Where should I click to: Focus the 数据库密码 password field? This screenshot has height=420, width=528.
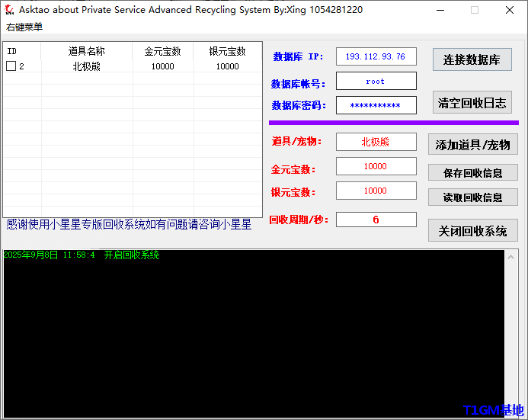376,105
